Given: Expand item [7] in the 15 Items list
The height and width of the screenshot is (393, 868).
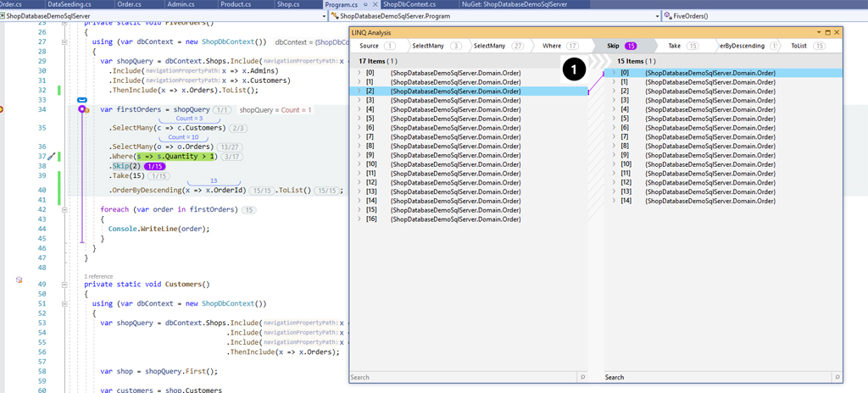Looking at the screenshot, I should pyautogui.click(x=614, y=136).
